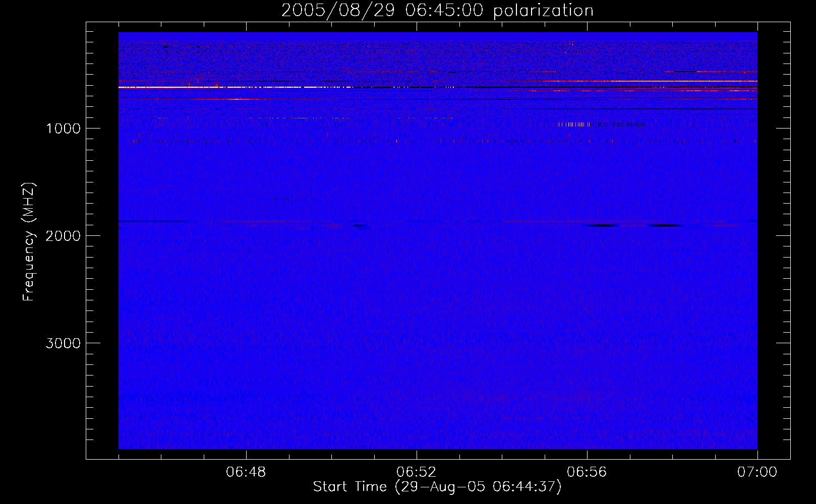This screenshot has width=816, height=504.
Task: Click the 06:52 time tick label
Action: [x=417, y=472]
